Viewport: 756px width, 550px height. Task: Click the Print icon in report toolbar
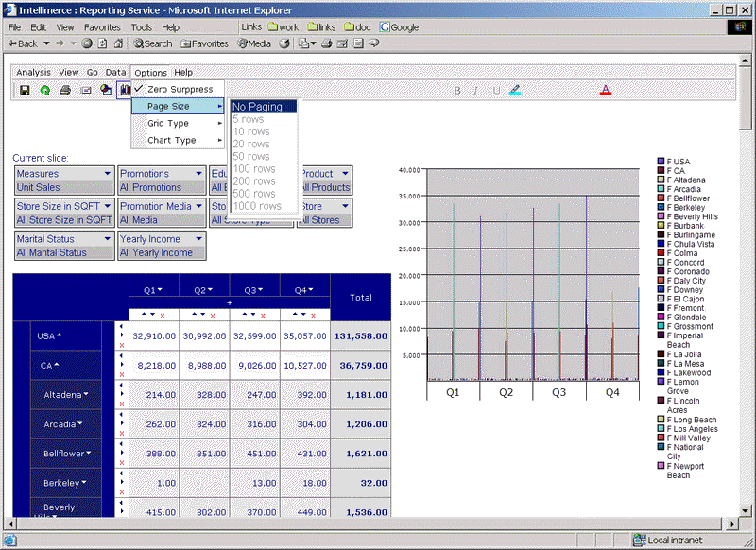click(x=65, y=90)
